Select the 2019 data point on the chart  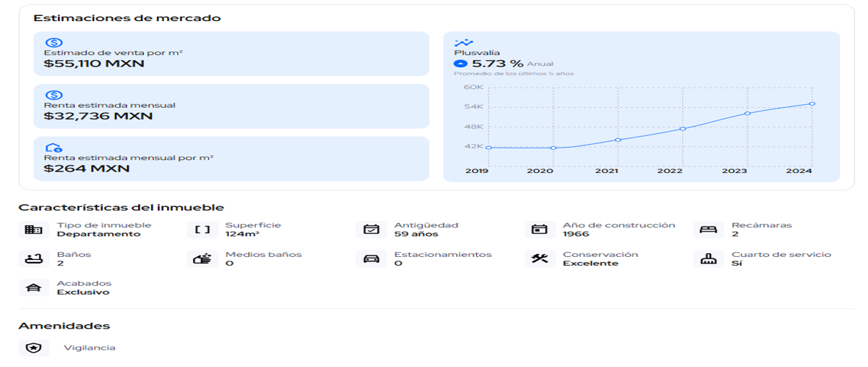click(489, 148)
